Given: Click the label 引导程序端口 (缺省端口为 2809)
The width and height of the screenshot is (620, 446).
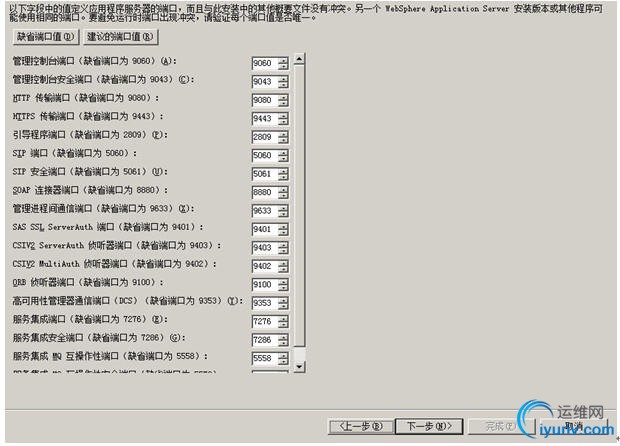Looking at the screenshot, I should coord(90,135).
